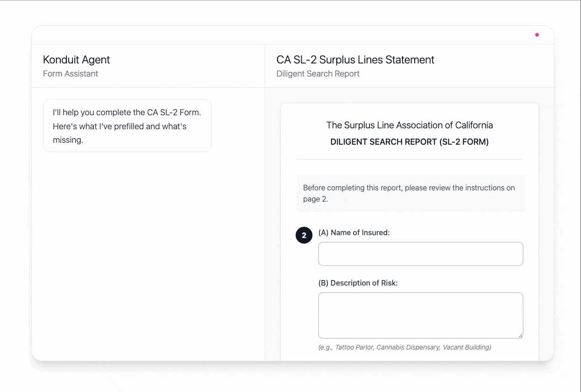Click the (A) Name of Insured label
This screenshot has width=581, height=392.
[x=354, y=232]
